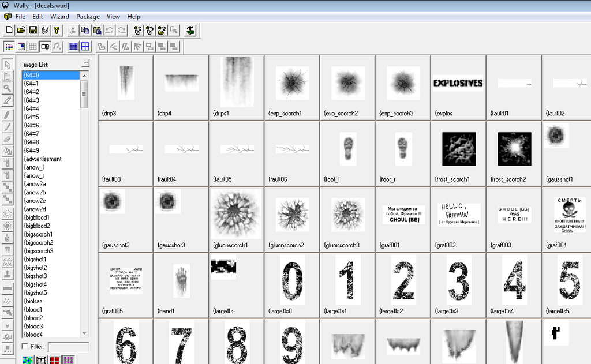This screenshot has height=364, width=591.
Task: Click the Copy icon in toolbar
Action: pos(85,30)
